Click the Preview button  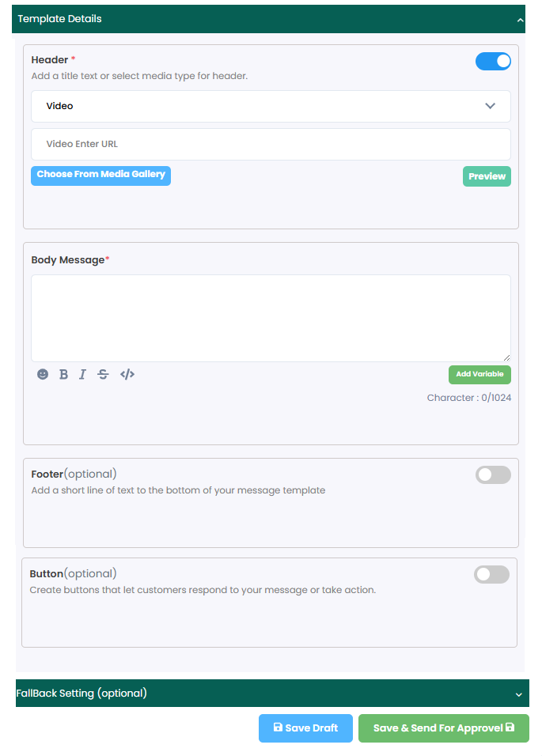coord(487,176)
